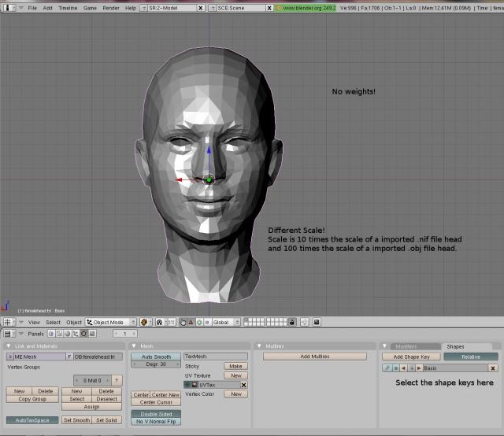The height and width of the screenshot is (436, 504).
Task: Click the pin shape key icon
Action: pyautogui.click(x=387, y=368)
